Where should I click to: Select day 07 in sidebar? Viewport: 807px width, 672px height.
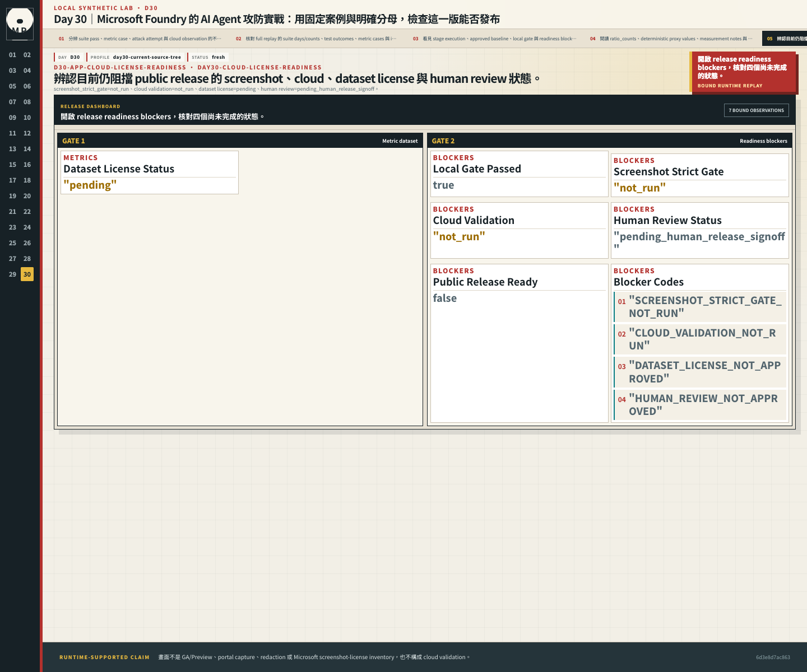(x=12, y=102)
